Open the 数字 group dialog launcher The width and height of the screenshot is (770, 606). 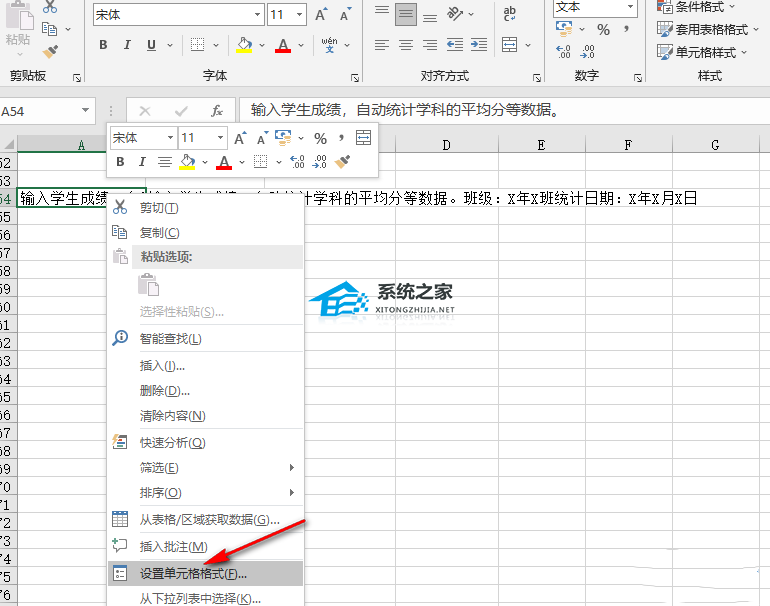638,78
